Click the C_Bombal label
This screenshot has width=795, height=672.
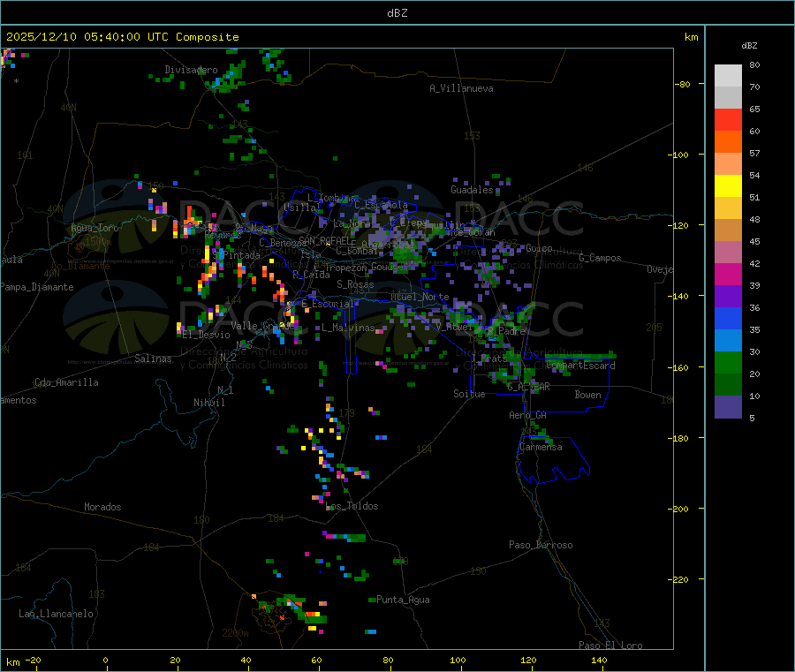pyautogui.click(x=357, y=251)
